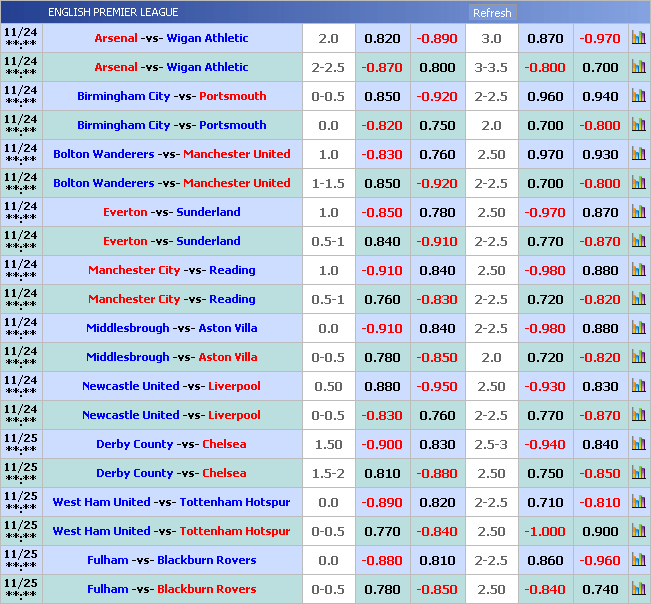651x604 pixels.
Task: Open Fulham vs Blackburn match in 0-0.5 handicap row
Action: [171, 589]
